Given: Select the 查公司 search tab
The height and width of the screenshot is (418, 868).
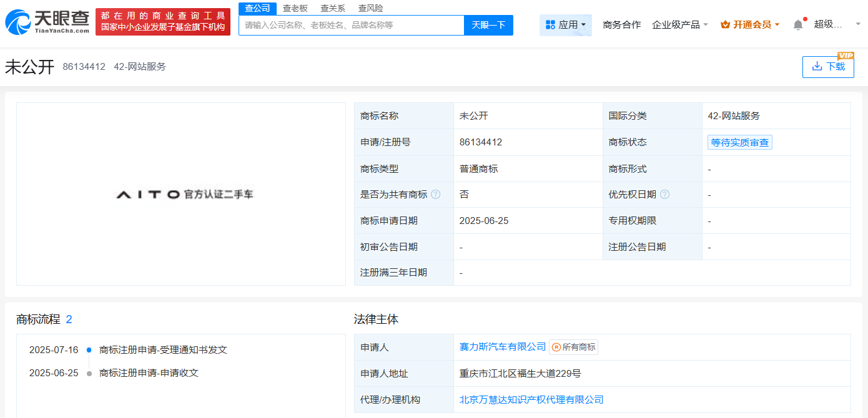Looking at the screenshot, I should 257,8.
